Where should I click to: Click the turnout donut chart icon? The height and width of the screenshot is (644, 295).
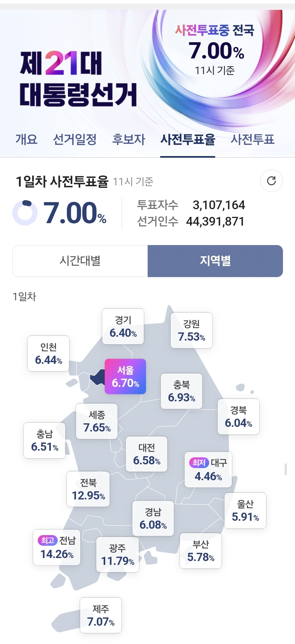tap(25, 213)
